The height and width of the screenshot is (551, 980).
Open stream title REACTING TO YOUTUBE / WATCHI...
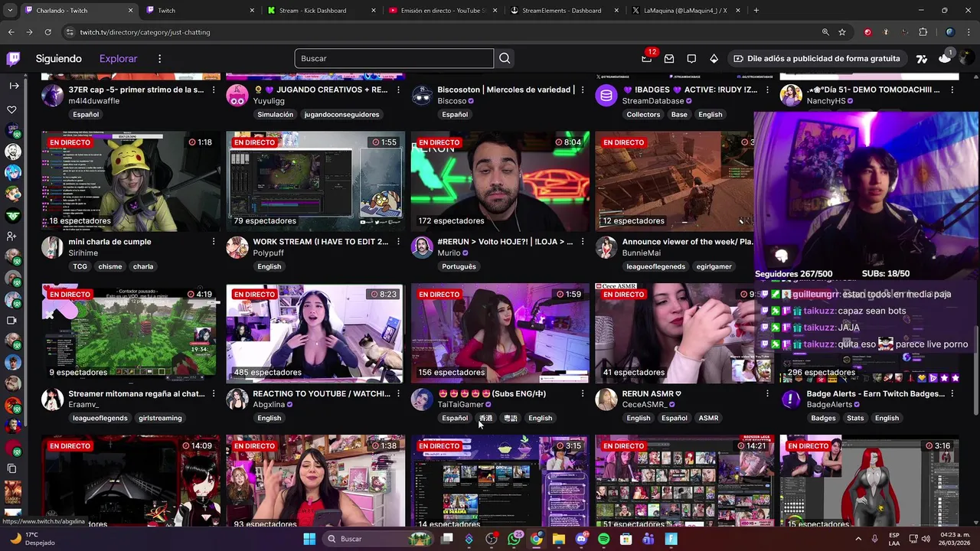[322, 393]
